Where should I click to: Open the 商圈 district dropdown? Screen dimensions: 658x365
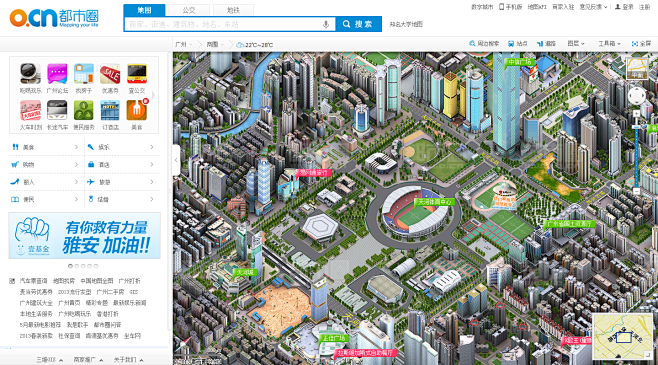click(215, 44)
